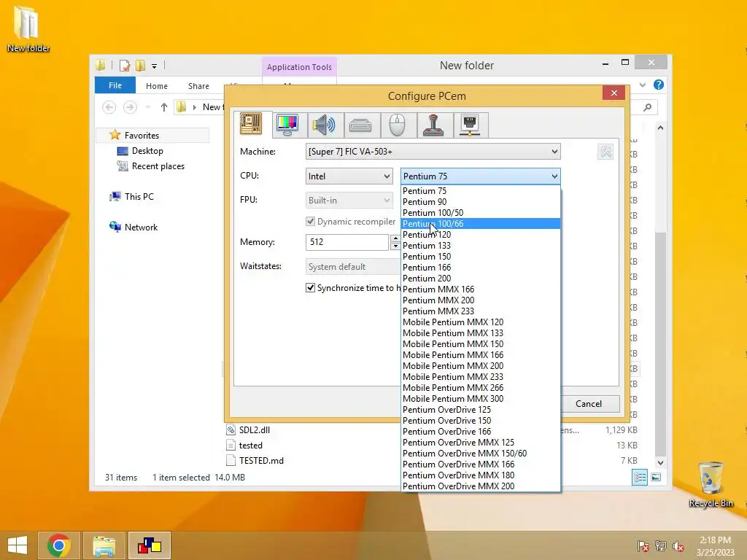Toggle the Dynamic recompiler checkbox
747x560 pixels.
point(310,222)
